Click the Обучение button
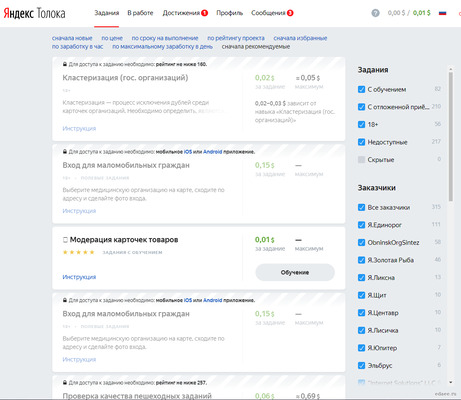Image resolution: width=461 pixels, height=400 pixels. [295, 272]
